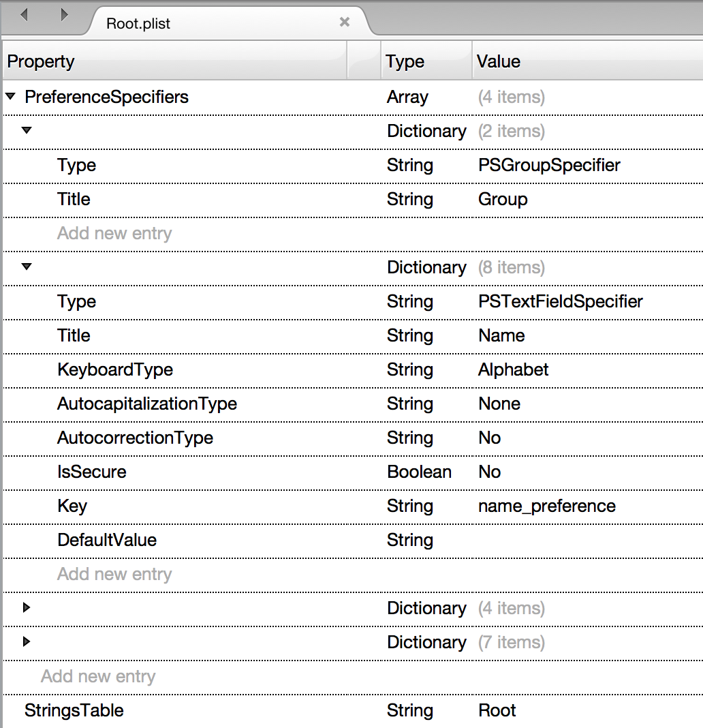Go forward with the right navigation arrow
Viewport: 703px width, 728px height.
coord(65,15)
